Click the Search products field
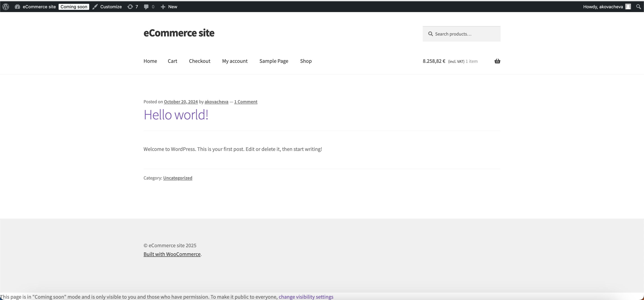This screenshot has height=300, width=644. click(465, 34)
